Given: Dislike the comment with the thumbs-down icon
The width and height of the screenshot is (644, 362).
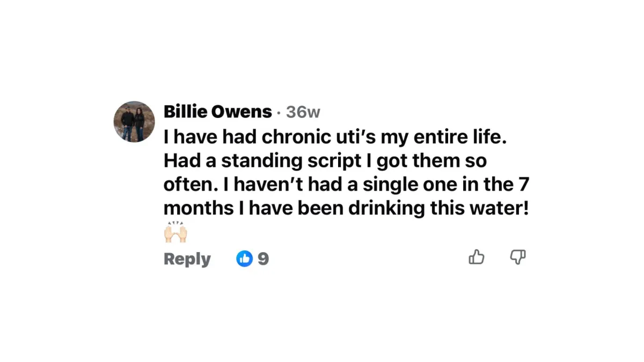Looking at the screenshot, I should 517,258.
